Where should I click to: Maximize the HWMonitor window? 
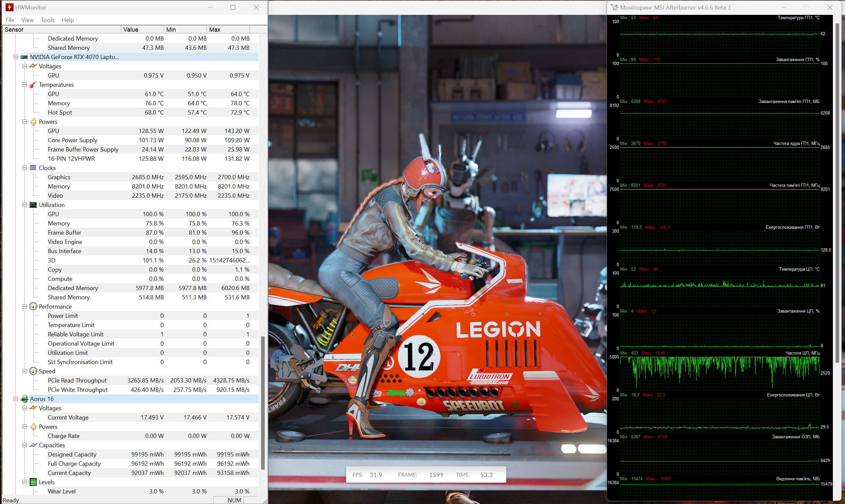pos(233,8)
